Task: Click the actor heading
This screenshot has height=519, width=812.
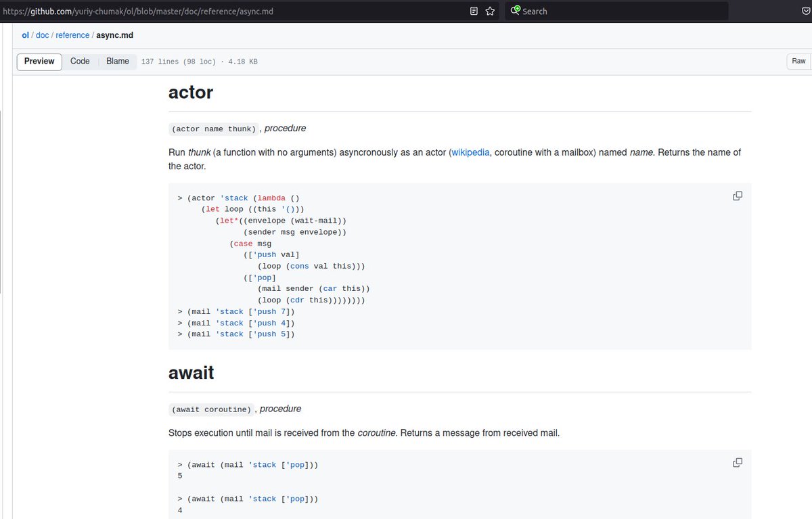Action: pos(191,92)
